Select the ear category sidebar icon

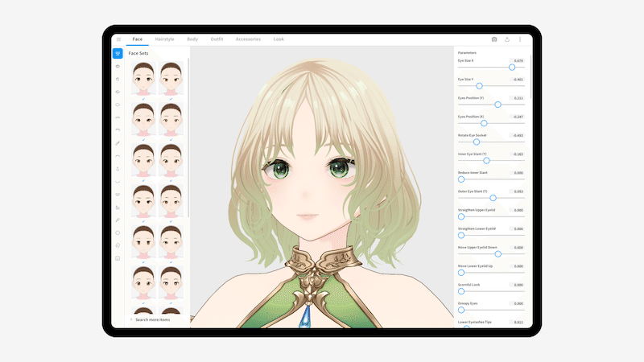118,245
